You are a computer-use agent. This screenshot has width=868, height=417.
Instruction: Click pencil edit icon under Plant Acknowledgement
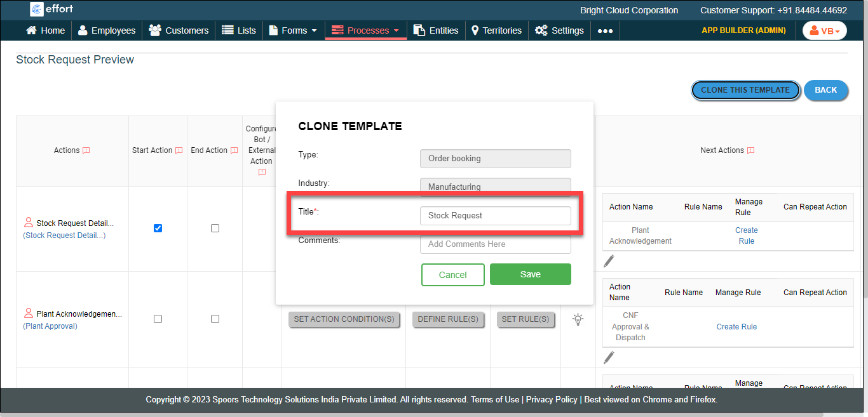point(609,261)
